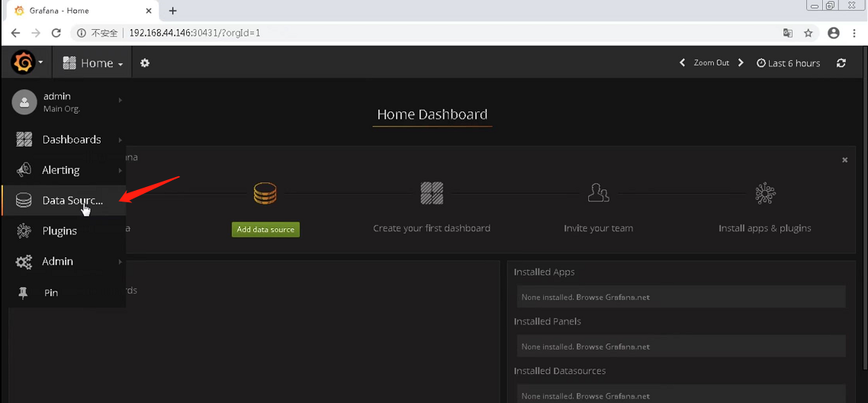Viewport: 868px width, 403px height.
Task: Click the Installed Datasources heading
Action: click(560, 371)
